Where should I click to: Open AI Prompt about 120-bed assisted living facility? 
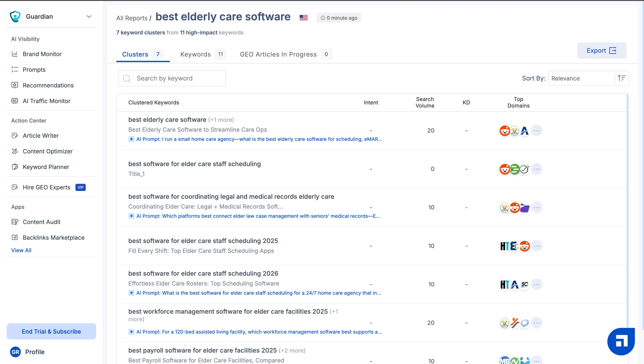click(259, 332)
